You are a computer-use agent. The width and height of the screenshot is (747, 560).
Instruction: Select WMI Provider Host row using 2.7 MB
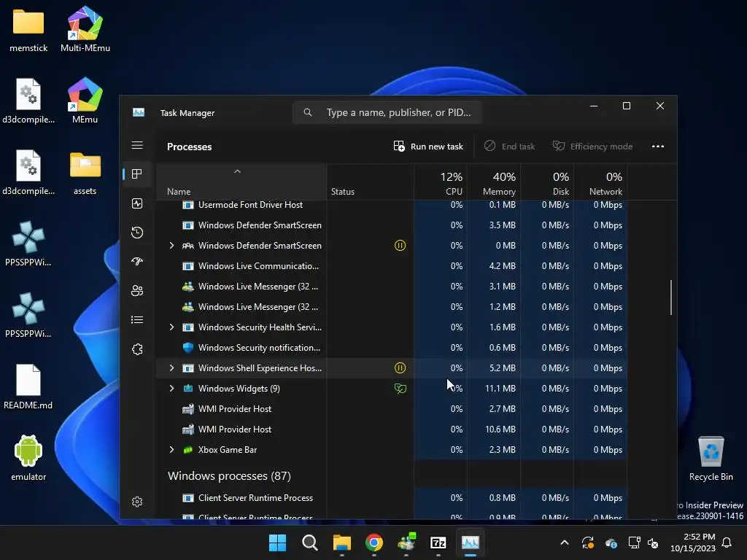392,409
